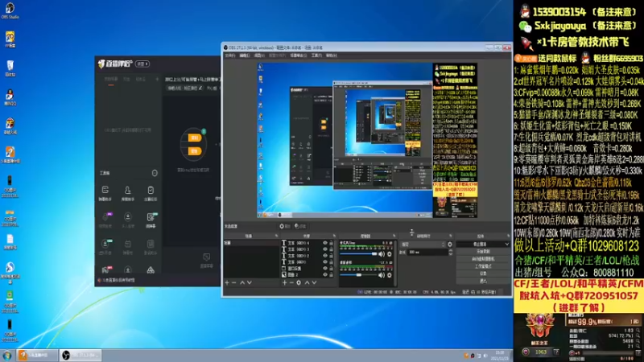The height and width of the screenshot is (362, 644).
Task: Hide the Text (GDI+) 2 source via eye icon
Action: [x=325, y=255]
